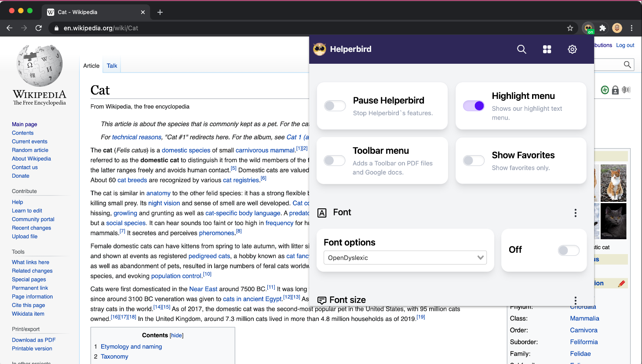
Task: Open the OpenDyslexic font dropdown
Action: click(405, 258)
